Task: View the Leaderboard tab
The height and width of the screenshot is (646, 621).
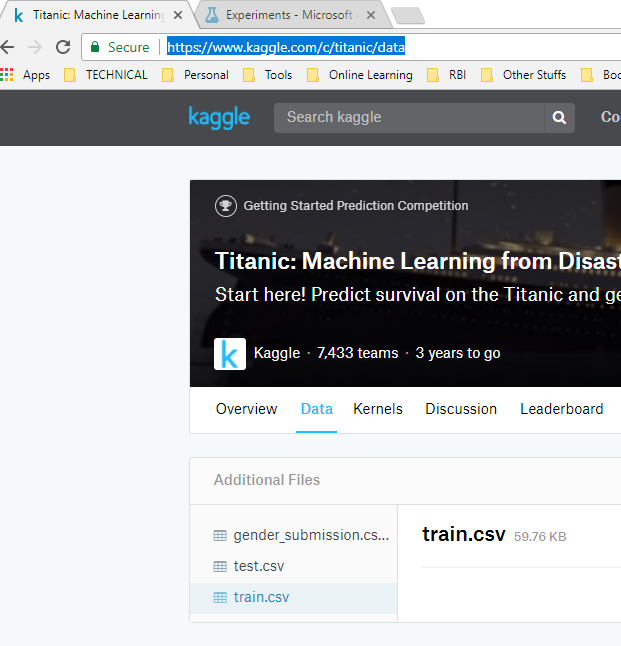Action: 562,409
